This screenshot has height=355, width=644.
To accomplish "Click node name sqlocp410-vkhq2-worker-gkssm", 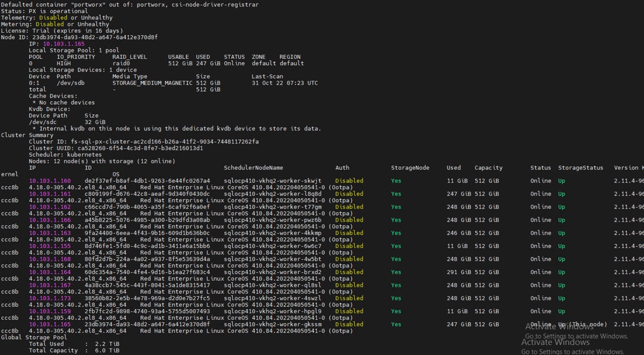I will pyautogui.click(x=273, y=324).
